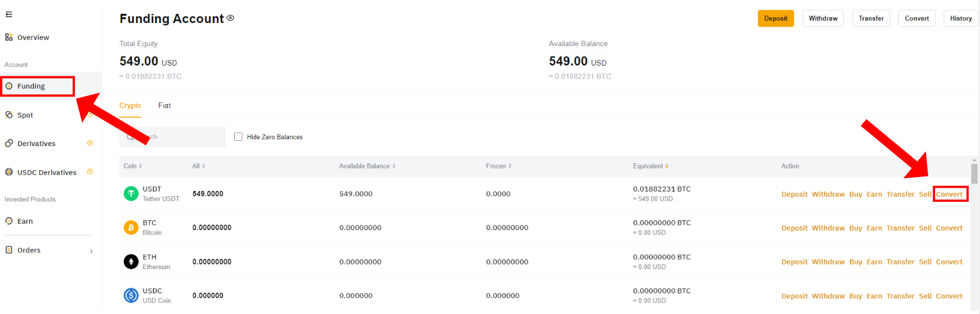Click the BTC Bitcoin coin logo
This screenshot has width=980, height=314.
pyautogui.click(x=131, y=228)
